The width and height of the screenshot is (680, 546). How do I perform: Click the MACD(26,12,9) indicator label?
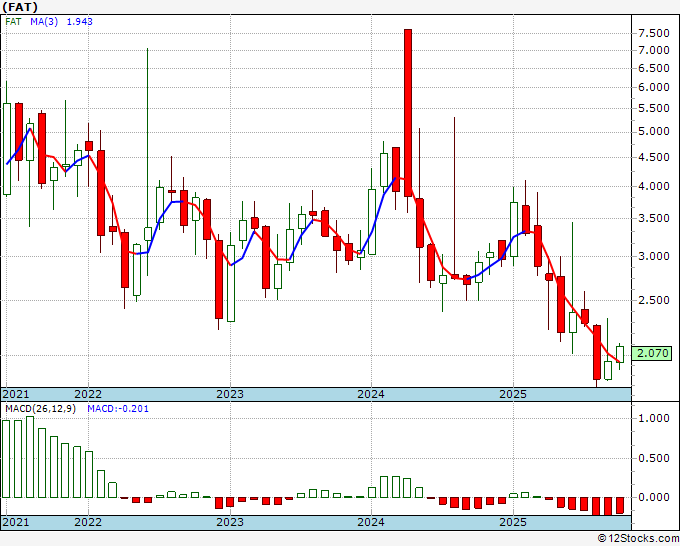click(40, 409)
